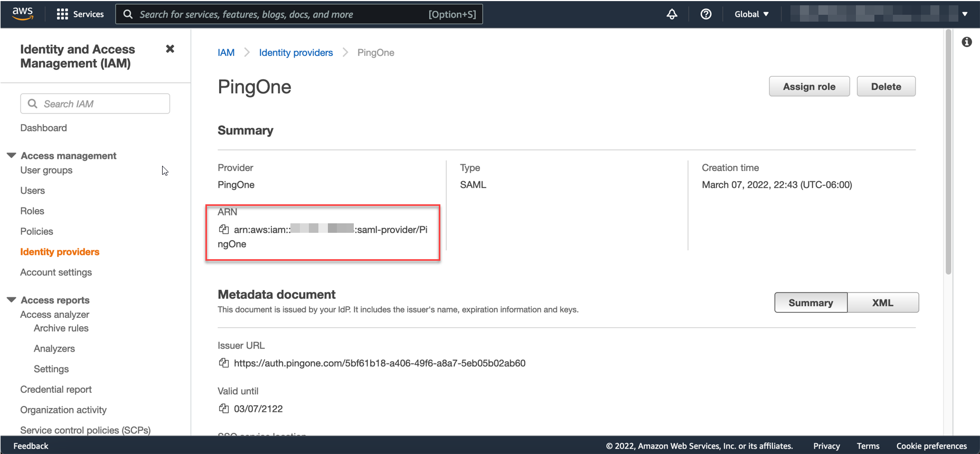
Task: Switch metadata view to Summary
Action: [x=811, y=302]
